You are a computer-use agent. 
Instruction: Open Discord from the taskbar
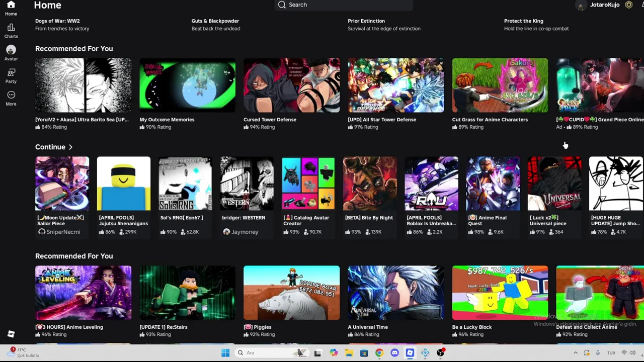394,353
